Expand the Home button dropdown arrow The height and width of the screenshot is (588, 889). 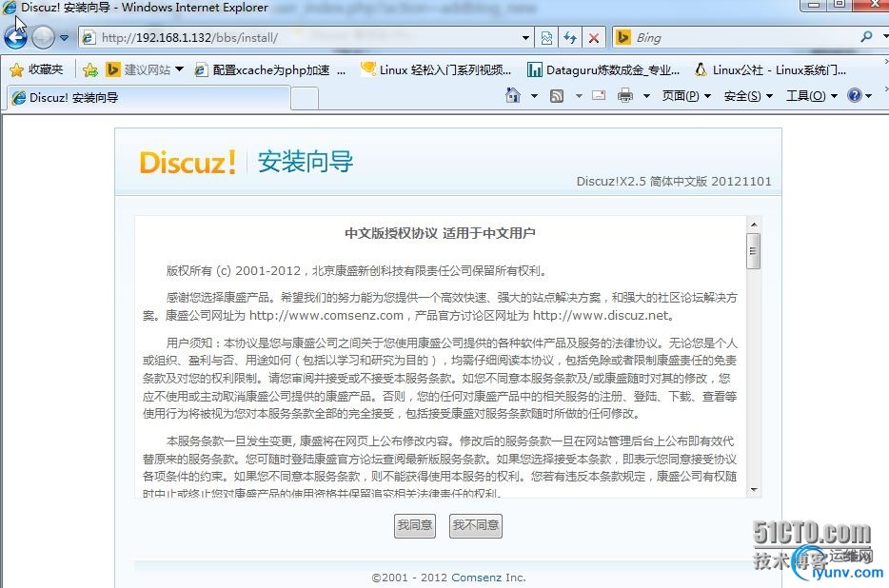534,96
